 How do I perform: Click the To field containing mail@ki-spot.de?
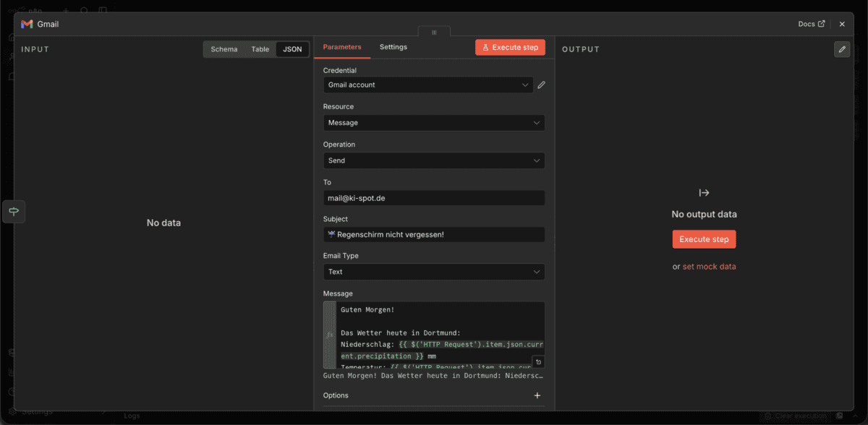click(x=433, y=197)
